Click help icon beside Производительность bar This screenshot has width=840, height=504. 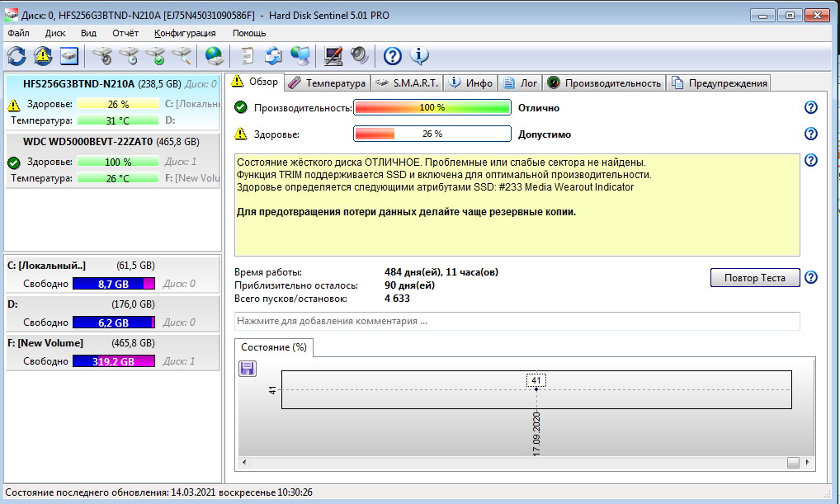click(x=811, y=107)
